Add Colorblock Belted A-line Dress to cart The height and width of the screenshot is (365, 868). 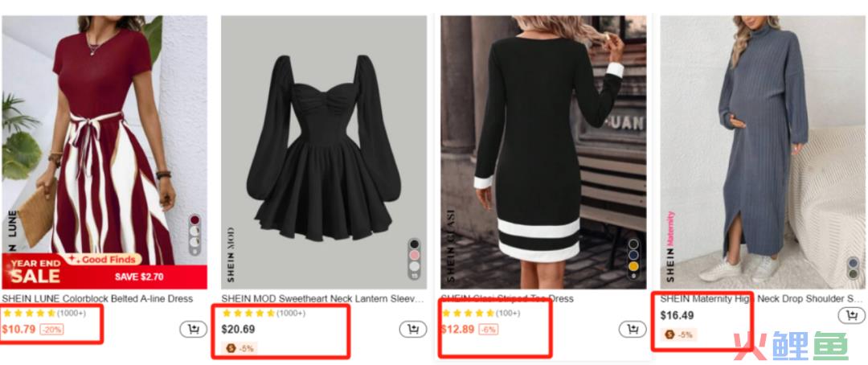pos(193,329)
